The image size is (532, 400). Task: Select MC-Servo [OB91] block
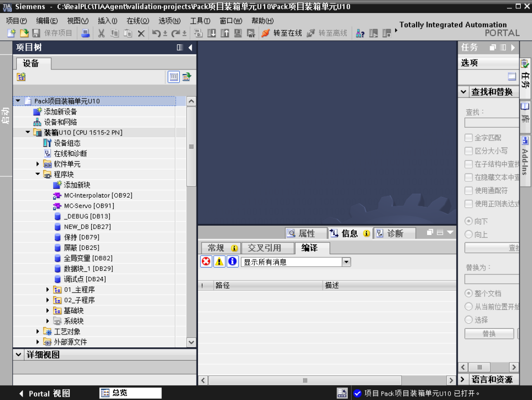(x=89, y=206)
